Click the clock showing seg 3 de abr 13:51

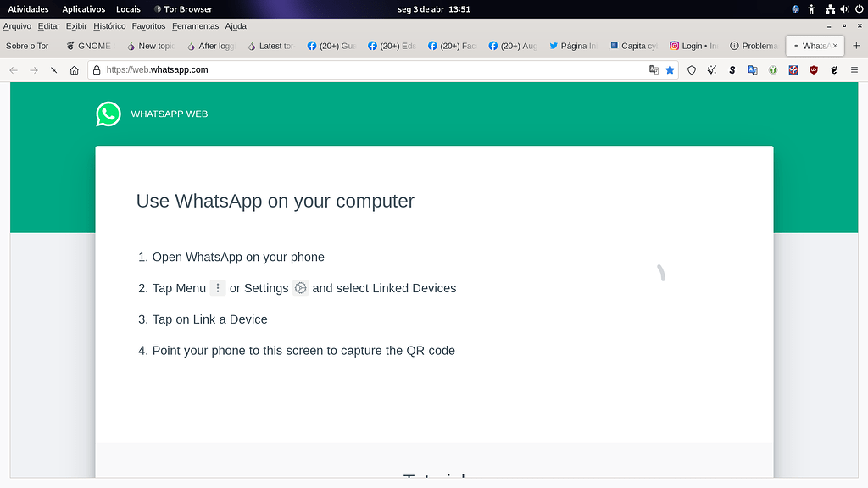coord(434,8)
